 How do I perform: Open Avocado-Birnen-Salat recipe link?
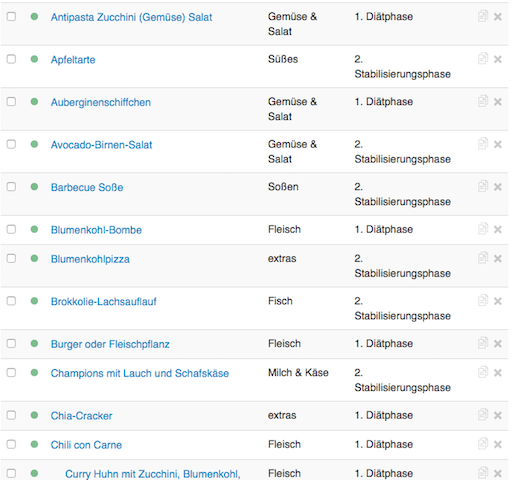[101, 145]
